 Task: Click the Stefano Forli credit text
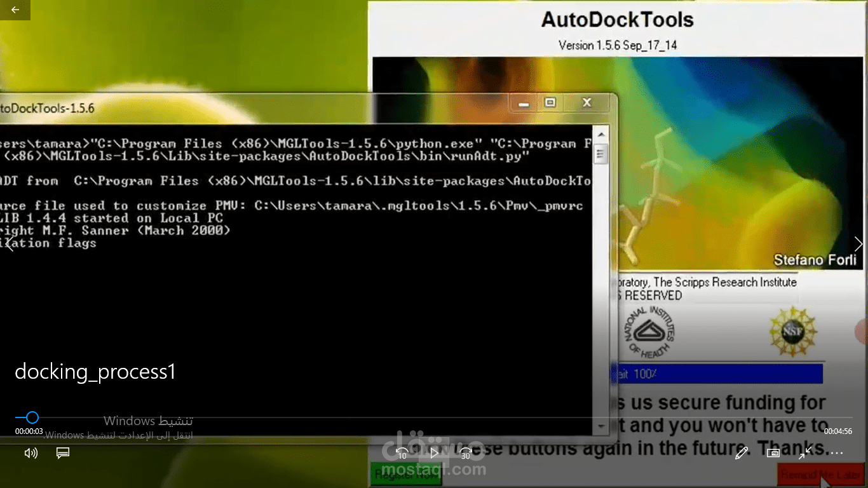[815, 260]
